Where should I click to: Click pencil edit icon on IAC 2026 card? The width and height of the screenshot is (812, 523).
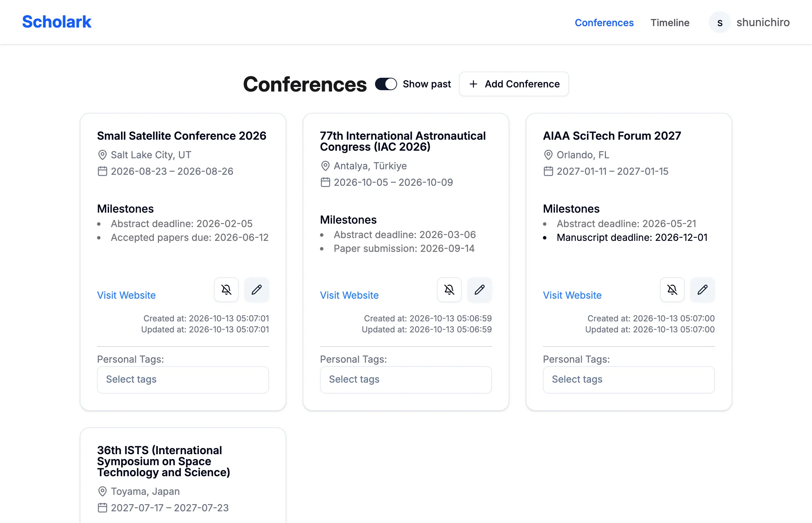pyautogui.click(x=480, y=290)
